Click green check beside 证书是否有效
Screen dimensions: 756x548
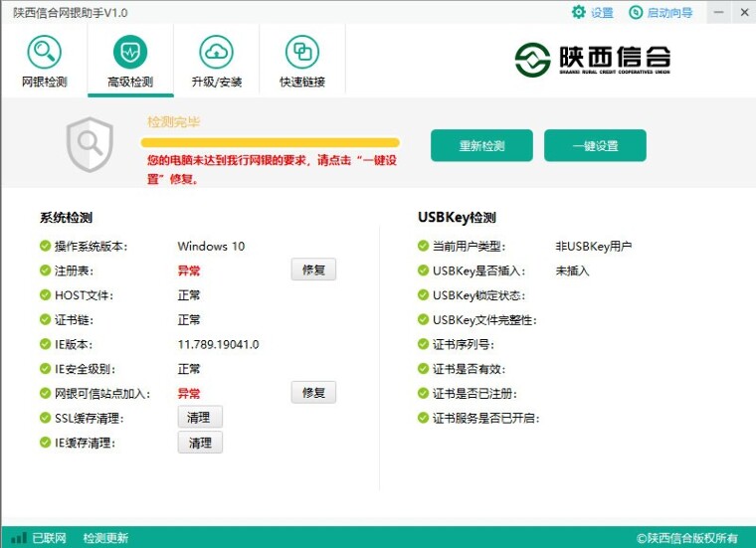(x=423, y=369)
